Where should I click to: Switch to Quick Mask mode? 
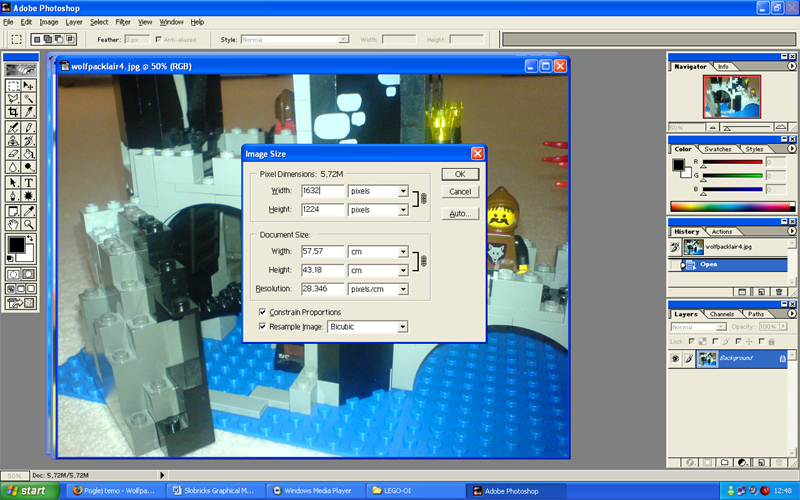[29, 274]
